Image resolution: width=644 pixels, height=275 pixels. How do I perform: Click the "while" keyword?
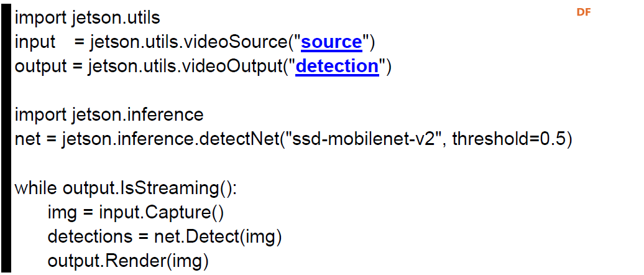(35, 188)
